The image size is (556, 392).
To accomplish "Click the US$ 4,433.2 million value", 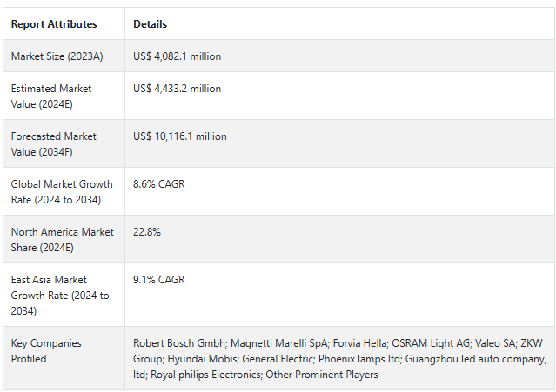I will coord(177,89).
